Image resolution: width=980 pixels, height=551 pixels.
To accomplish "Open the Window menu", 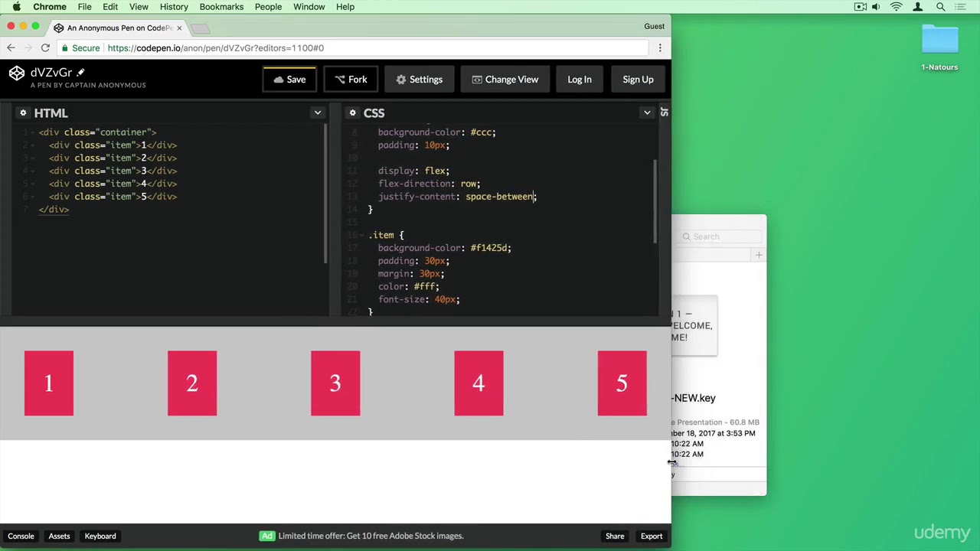I will click(x=309, y=7).
